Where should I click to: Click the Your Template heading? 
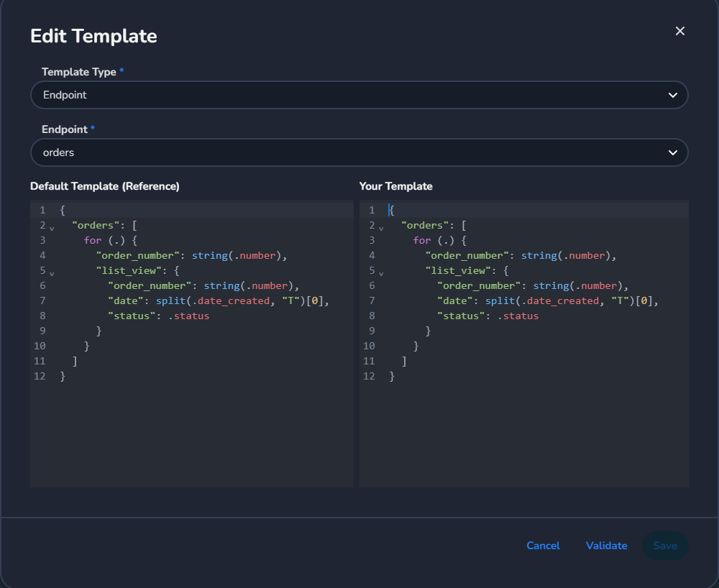(x=395, y=186)
